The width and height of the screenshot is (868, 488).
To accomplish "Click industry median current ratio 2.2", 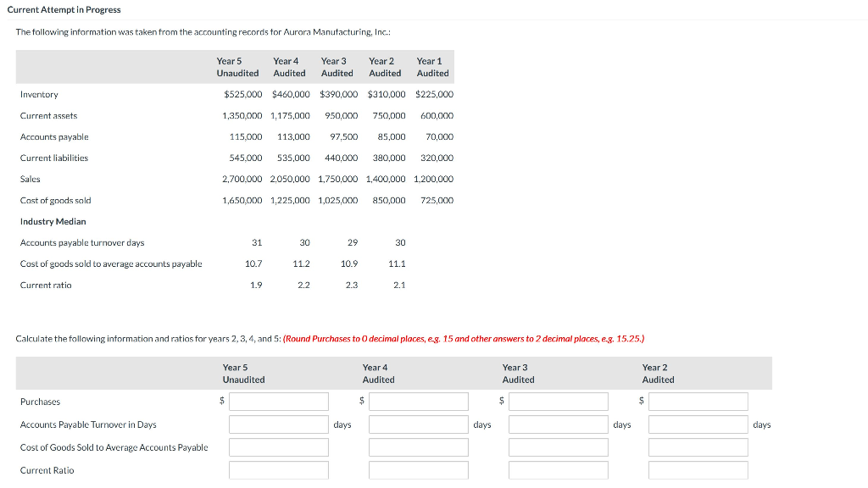I will pos(304,285).
